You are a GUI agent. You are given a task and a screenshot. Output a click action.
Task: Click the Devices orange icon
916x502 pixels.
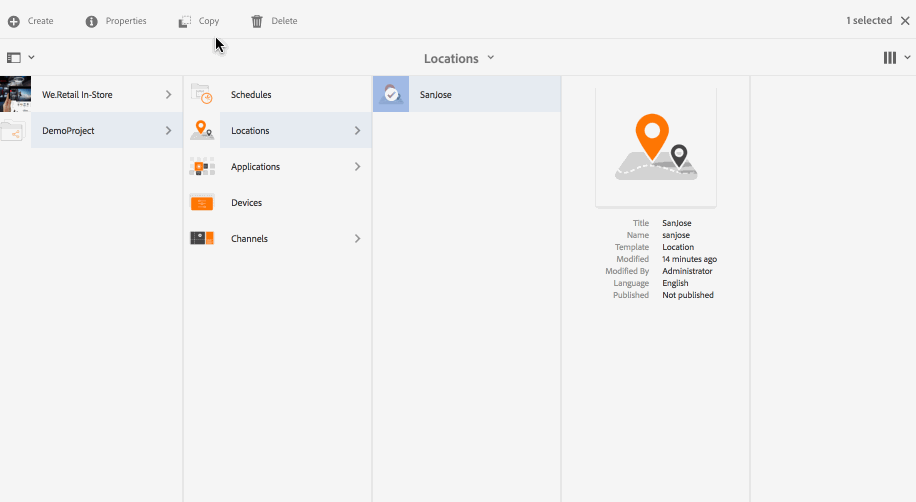[202, 203]
